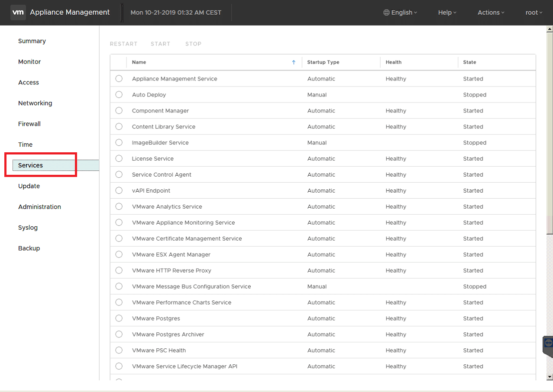Click the VMware Postgres service name
This screenshot has width=553, height=392.
pyautogui.click(x=156, y=319)
